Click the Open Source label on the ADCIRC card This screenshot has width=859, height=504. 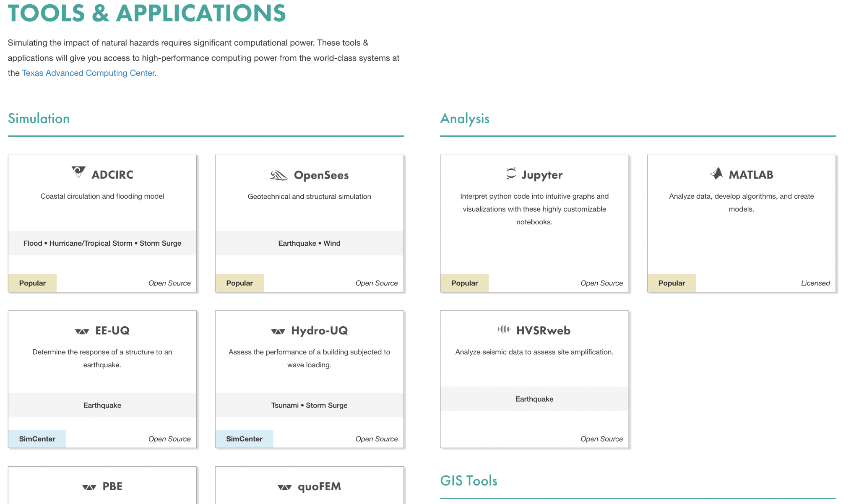pyautogui.click(x=169, y=283)
